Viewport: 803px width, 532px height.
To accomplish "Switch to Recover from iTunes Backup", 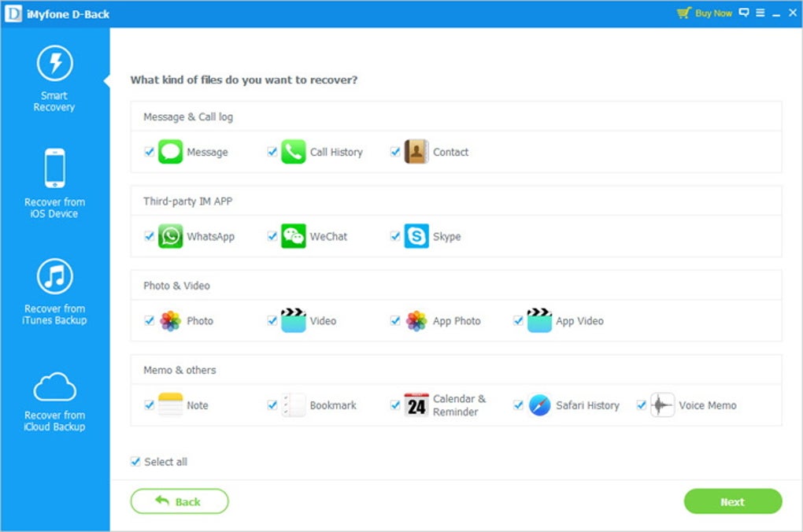I will pos(53,287).
